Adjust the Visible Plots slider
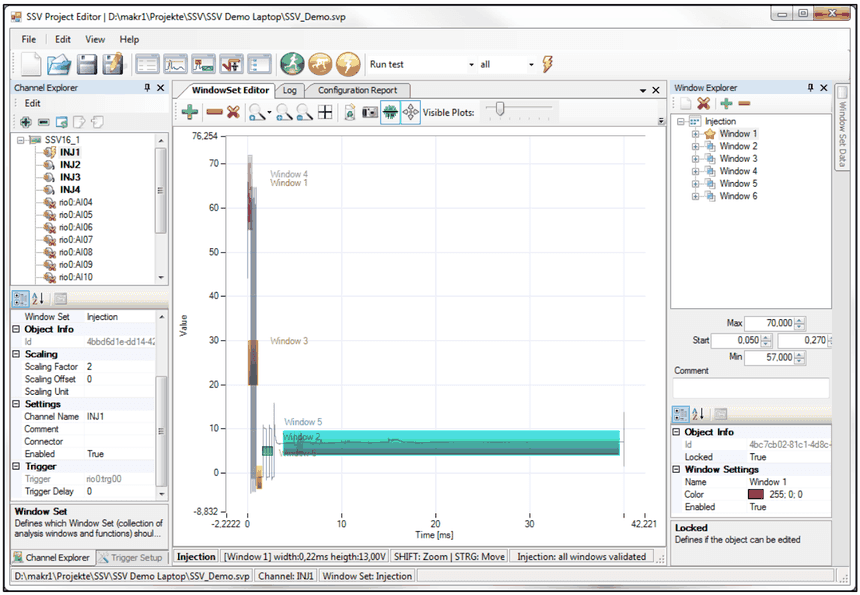The image size is (860, 595). click(500, 109)
